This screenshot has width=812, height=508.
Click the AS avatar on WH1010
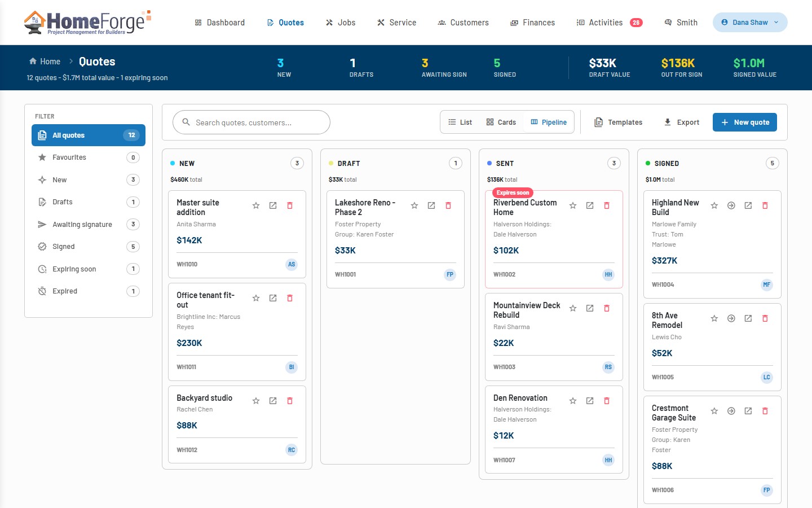coord(292,264)
